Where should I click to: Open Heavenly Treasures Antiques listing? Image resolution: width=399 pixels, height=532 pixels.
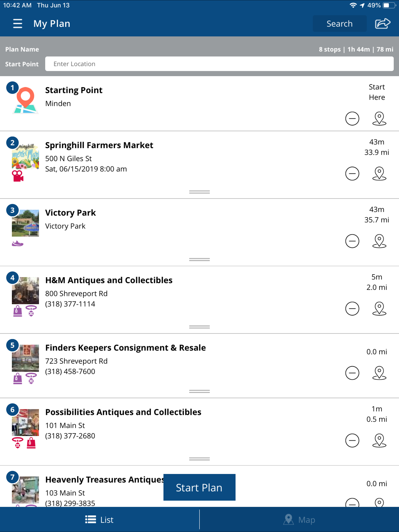(x=105, y=480)
